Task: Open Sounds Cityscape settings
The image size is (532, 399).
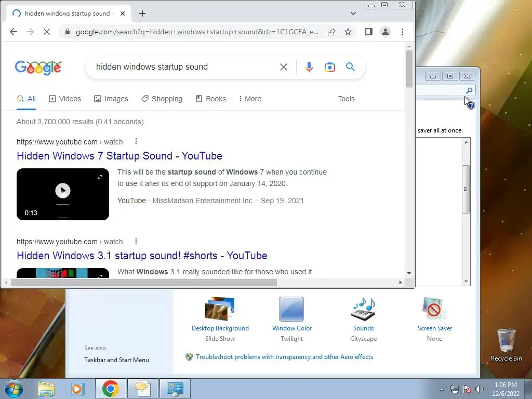Action: pos(363,320)
